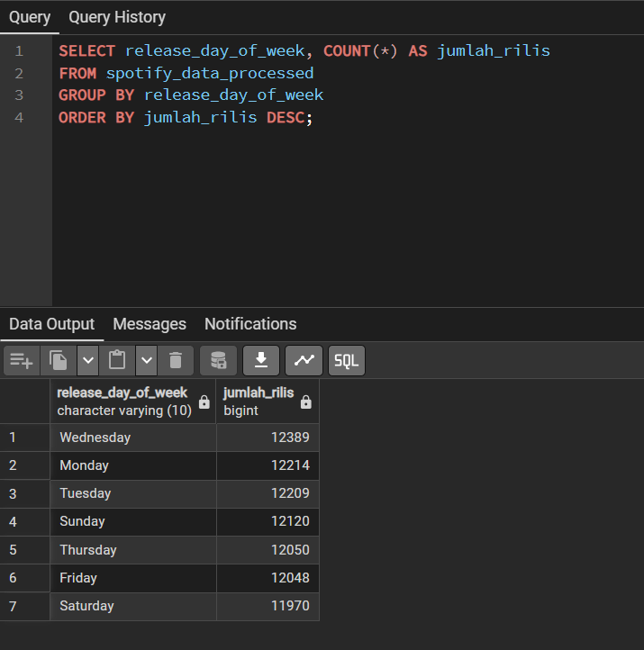The width and height of the screenshot is (644, 650).
Task: Select the Thursday cell
Action: pyautogui.click(x=133, y=550)
